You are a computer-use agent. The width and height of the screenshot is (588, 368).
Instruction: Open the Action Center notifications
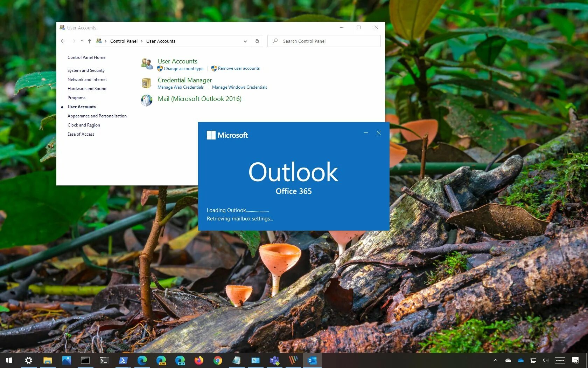coord(575,360)
